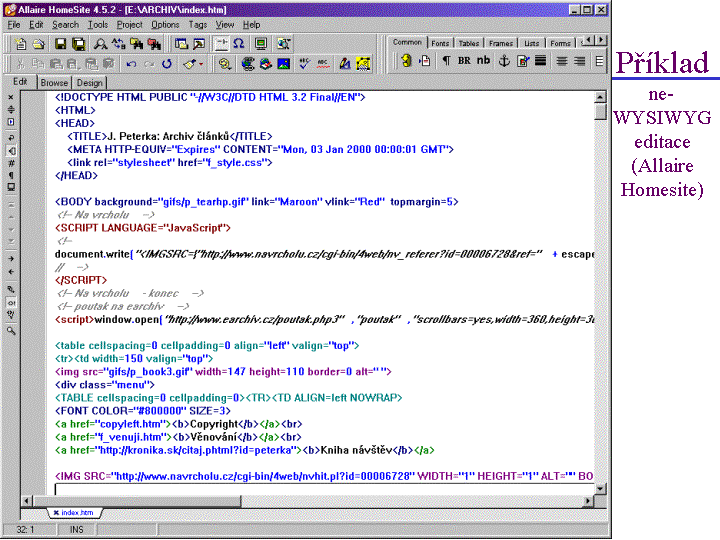Switch to Design view tab
This screenshot has height=540, width=720.
[90, 83]
